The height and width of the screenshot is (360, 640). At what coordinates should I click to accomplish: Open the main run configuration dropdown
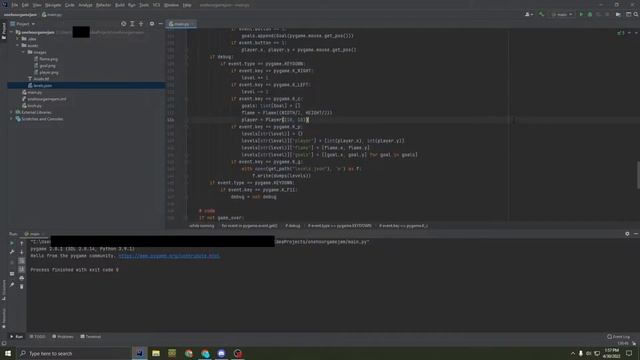[562, 14]
